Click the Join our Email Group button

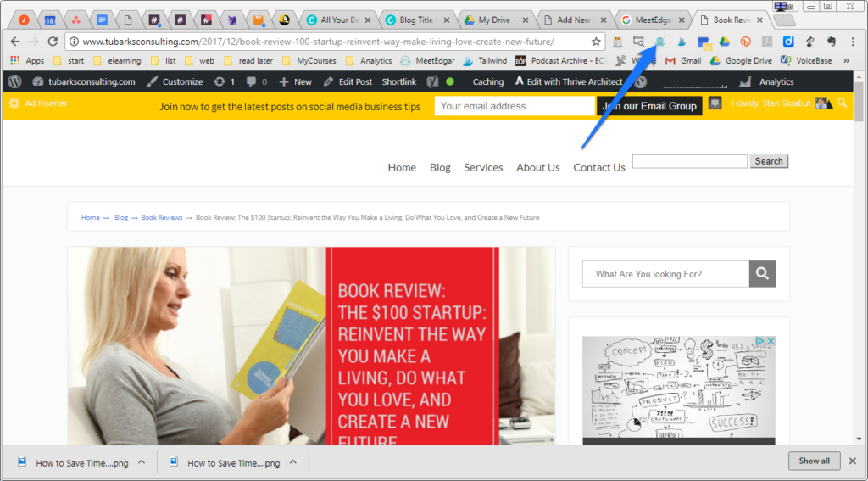[649, 106]
